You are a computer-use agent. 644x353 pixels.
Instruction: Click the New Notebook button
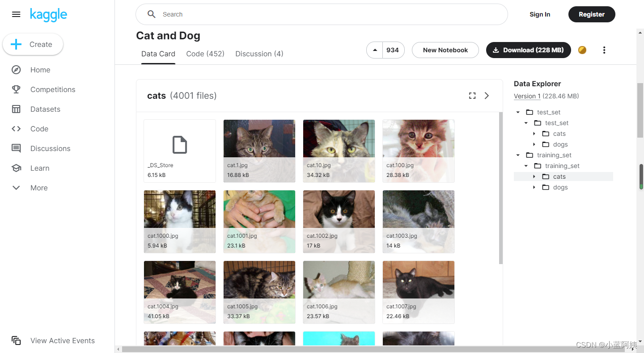pyautogui.click(x=445, y=50)
